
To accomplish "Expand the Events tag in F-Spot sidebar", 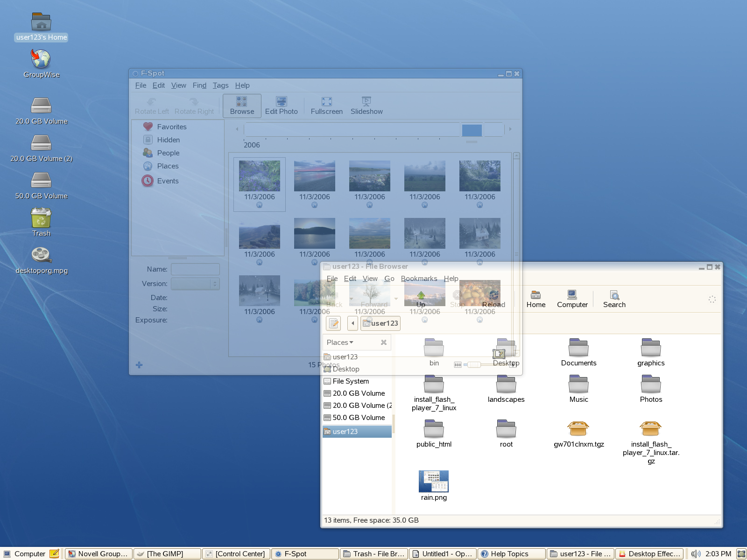I will tap(168, 181).
